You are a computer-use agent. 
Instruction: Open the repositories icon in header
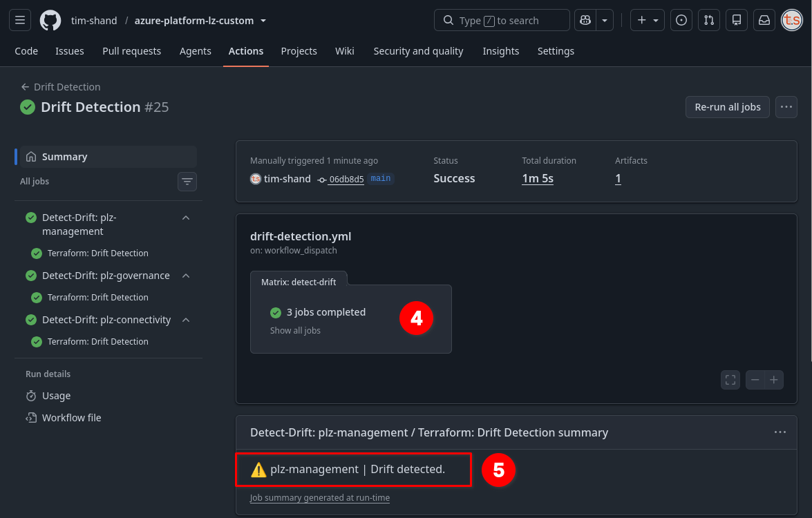(x=737, y=20)
